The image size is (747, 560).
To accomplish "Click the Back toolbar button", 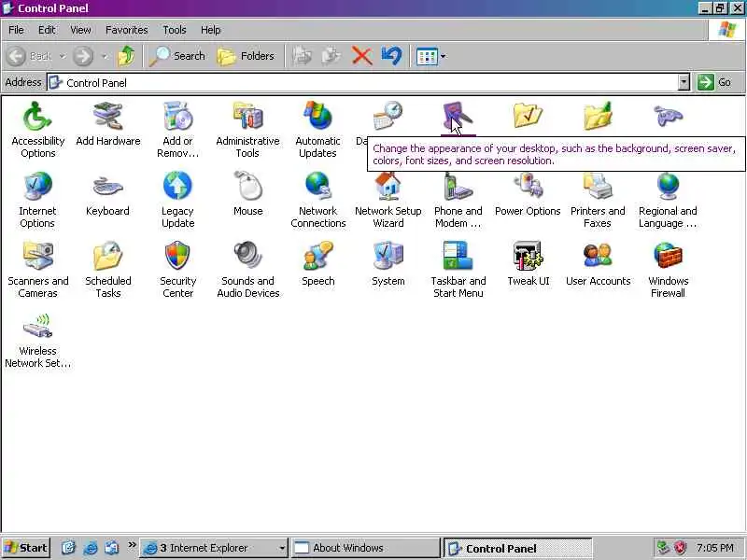I will pos(29,56).
